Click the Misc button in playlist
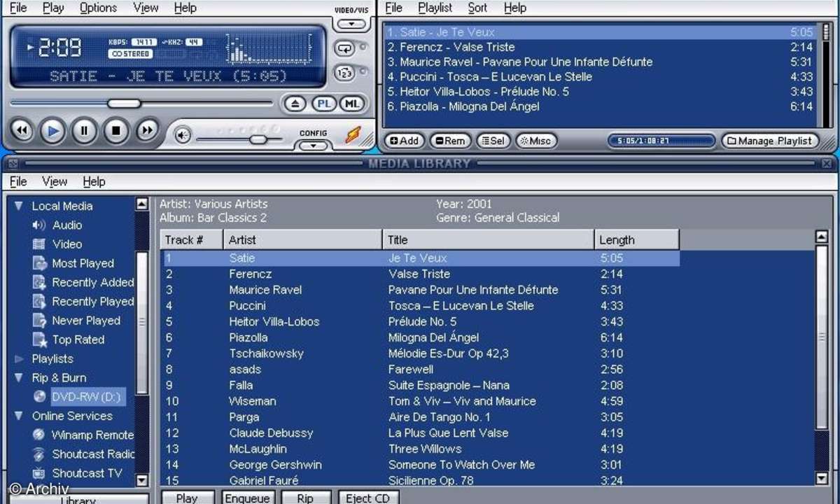Image resolution: width=840 pixels, height=504 pixels. (535, 141)
